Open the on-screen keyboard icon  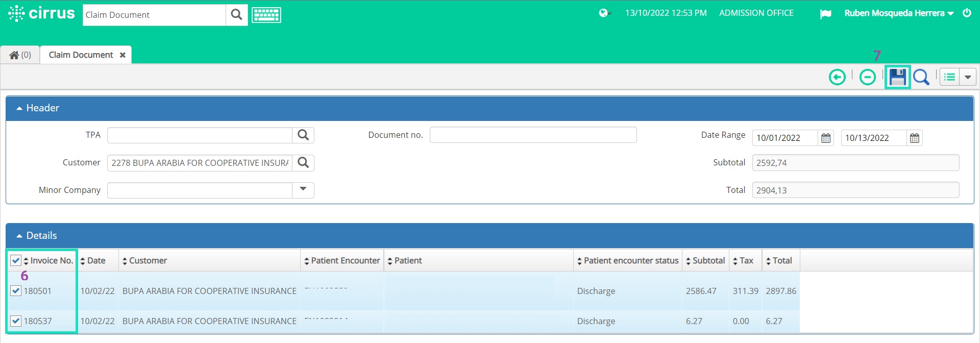click(x=266, y=15)
